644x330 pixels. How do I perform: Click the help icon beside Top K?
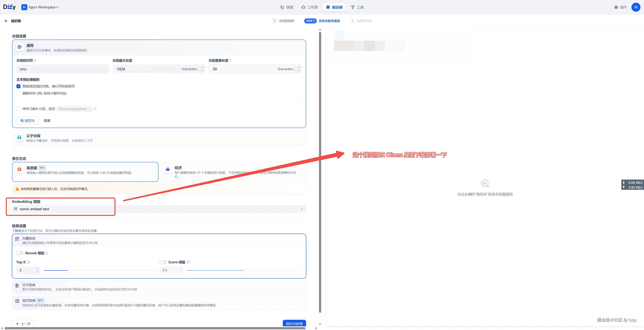[29, 262]
